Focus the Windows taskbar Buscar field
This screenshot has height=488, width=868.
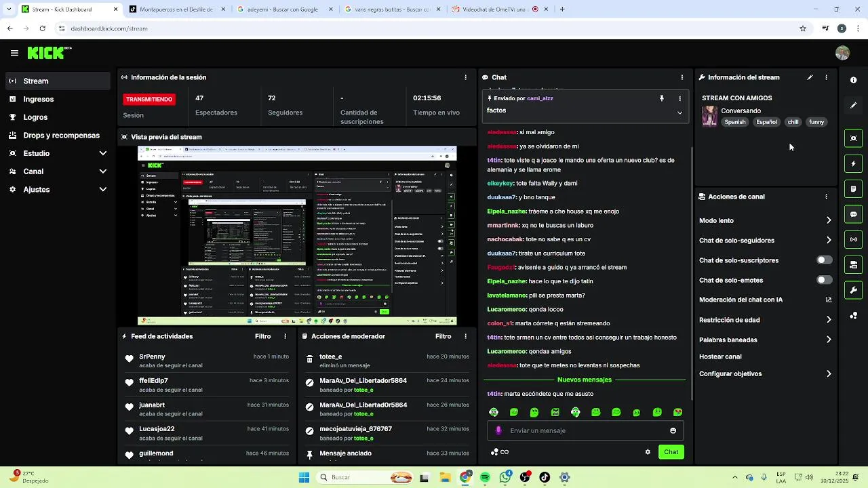point(366,477)
